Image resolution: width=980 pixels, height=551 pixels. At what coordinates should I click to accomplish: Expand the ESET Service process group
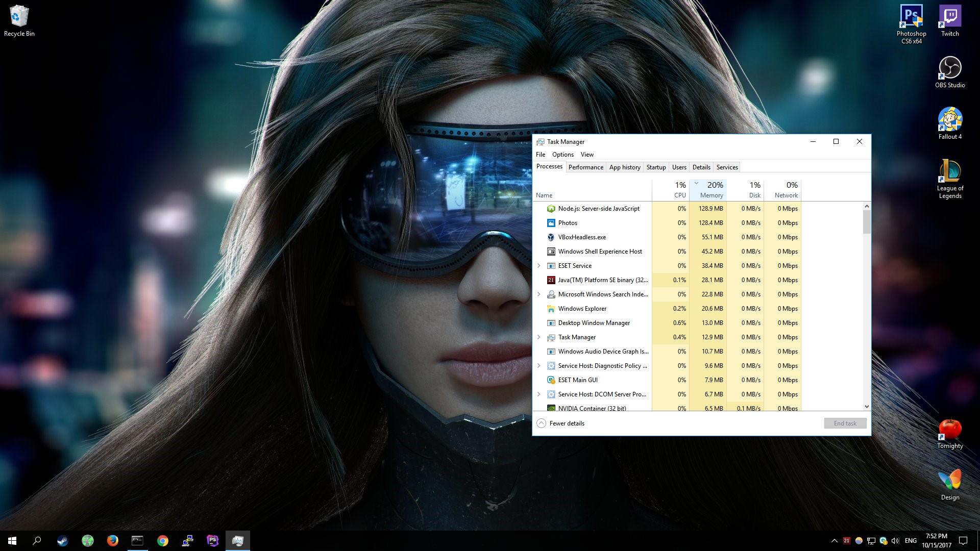click(x=538, y=266)
